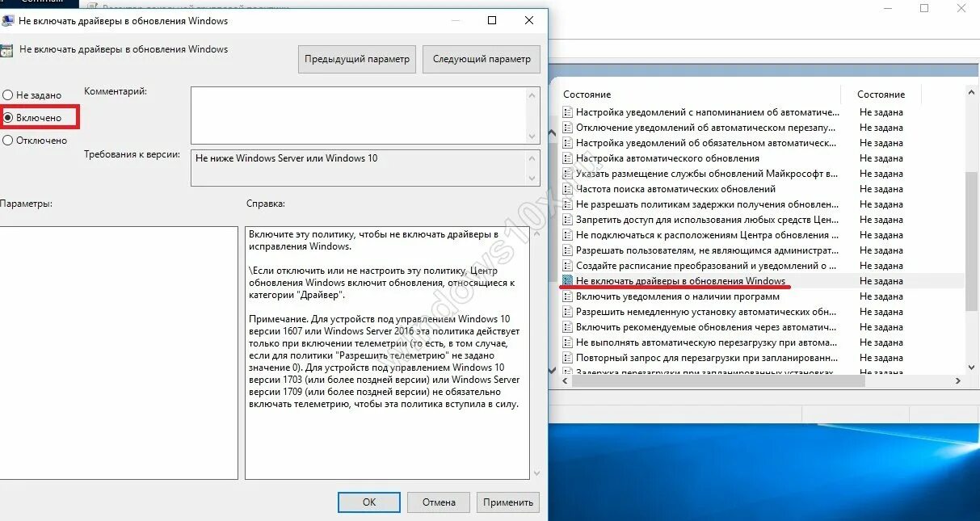
Task: Click the icon next to 'Настройка автоматического обновления'
Action: pos(567,158)
